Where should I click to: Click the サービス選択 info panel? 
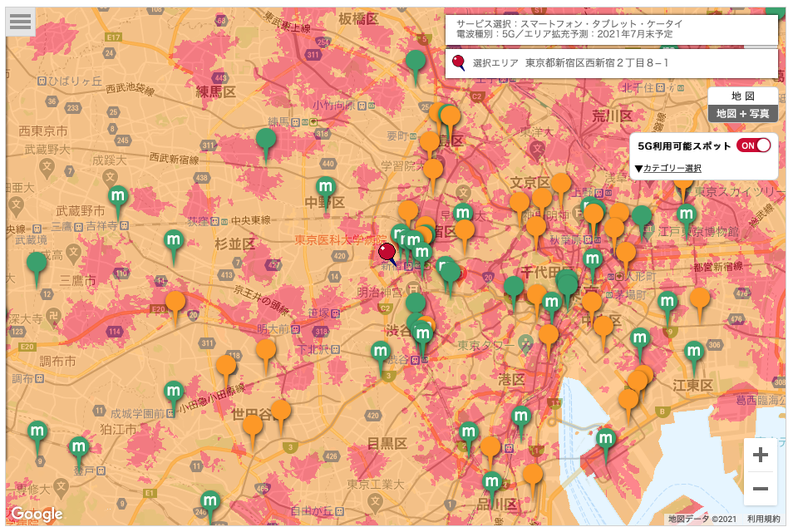point(612,30)
